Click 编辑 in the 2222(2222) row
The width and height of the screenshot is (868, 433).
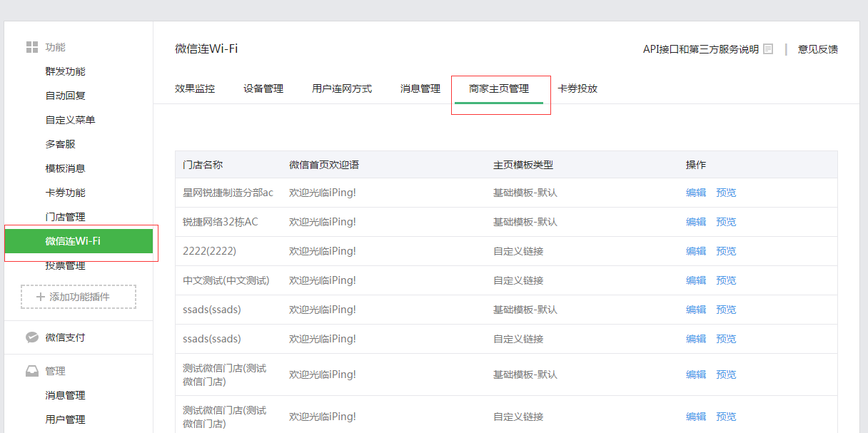click(x=696, y=251)
